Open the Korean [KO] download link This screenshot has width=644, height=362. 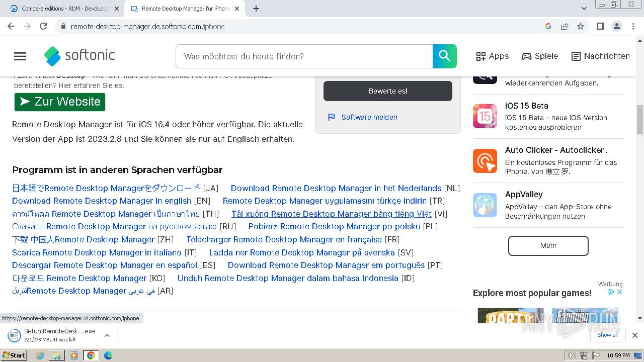coord(79,278)
